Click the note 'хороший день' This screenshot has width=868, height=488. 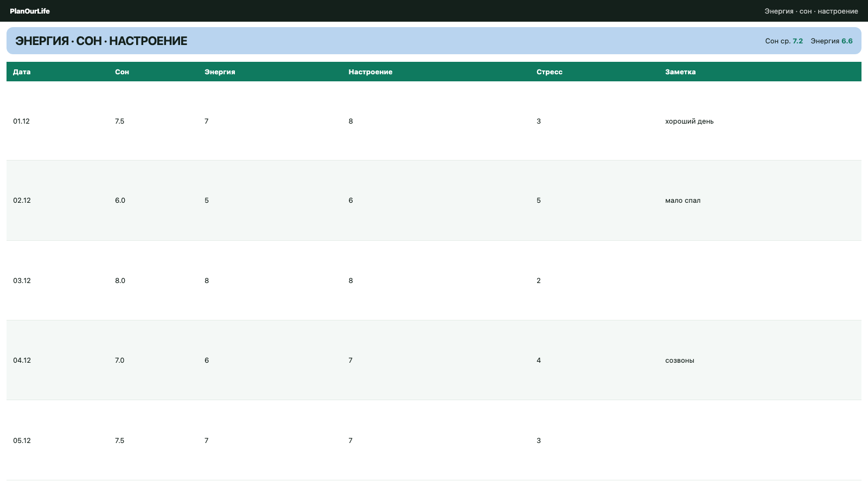pyautogui.click(x=690, y=121)
